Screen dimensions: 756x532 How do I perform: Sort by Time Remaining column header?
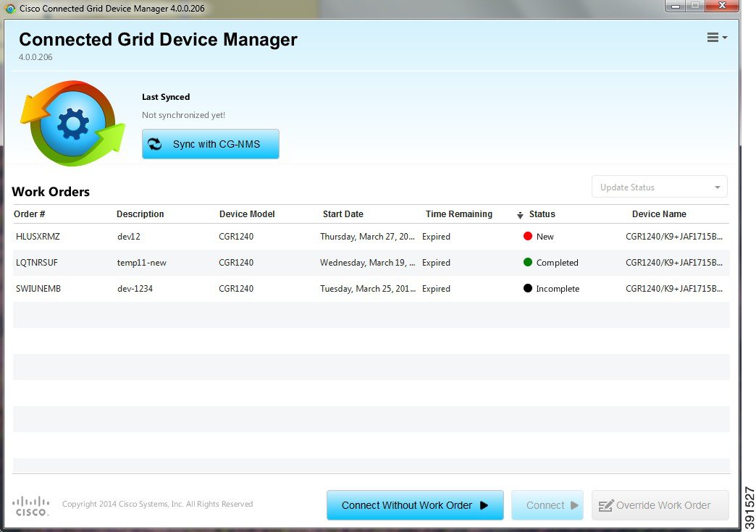pos(459,214)
